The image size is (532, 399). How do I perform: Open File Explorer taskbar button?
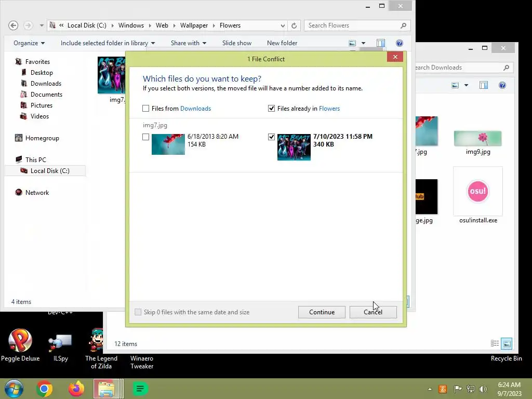point(108,389)
